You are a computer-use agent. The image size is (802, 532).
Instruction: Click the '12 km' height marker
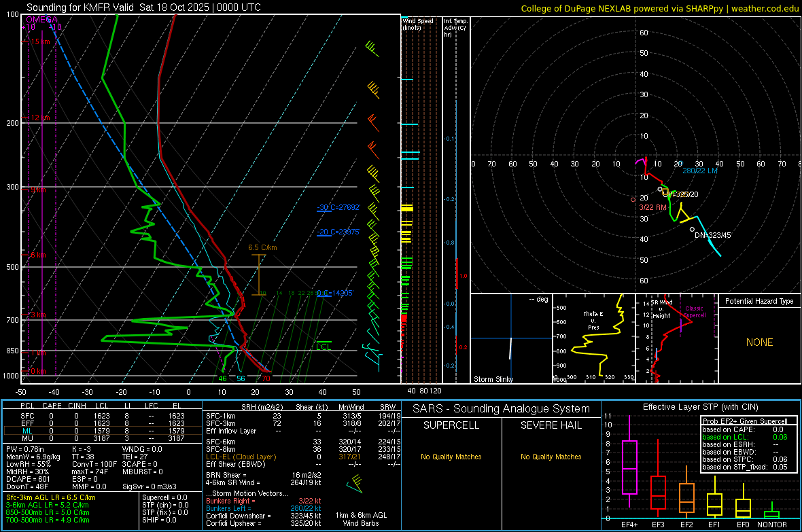coord(40,118)
